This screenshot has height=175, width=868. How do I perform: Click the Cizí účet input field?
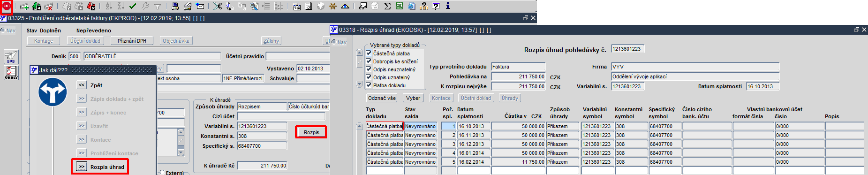[x=281, y=116]
